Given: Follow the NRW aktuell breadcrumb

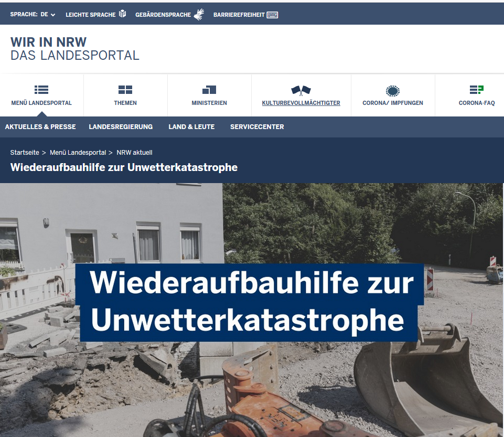Looking at the screenshot, I should (x=134, y=153).
